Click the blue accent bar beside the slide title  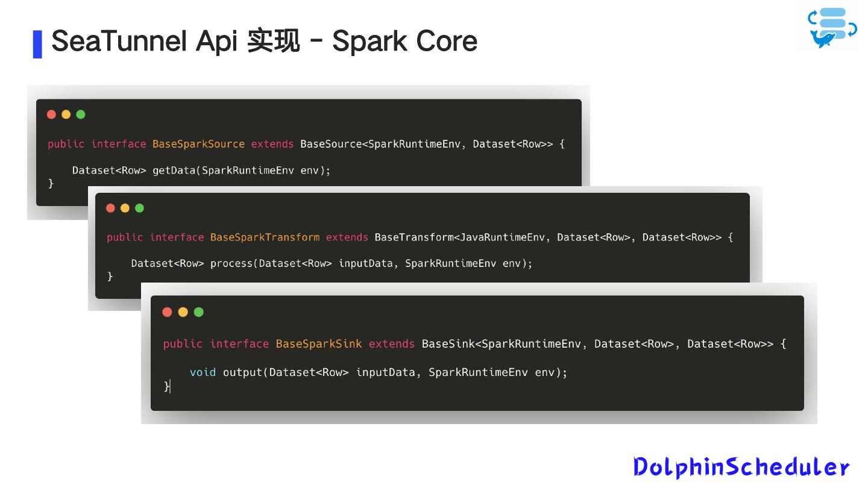38,42
